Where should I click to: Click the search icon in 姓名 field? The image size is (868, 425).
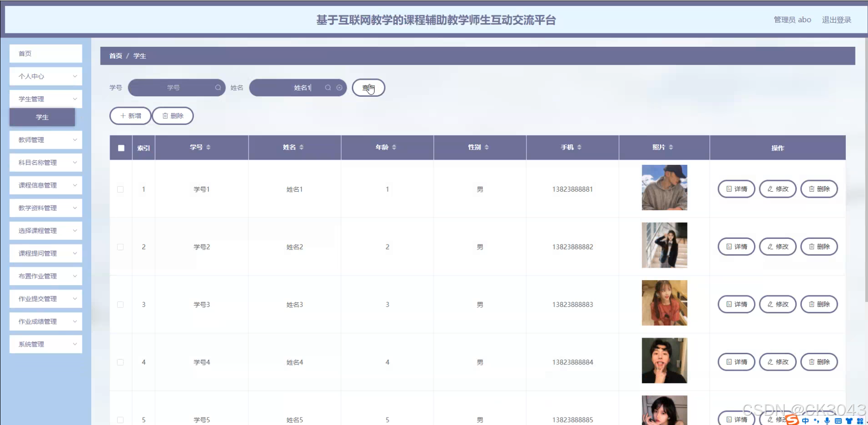328,87
